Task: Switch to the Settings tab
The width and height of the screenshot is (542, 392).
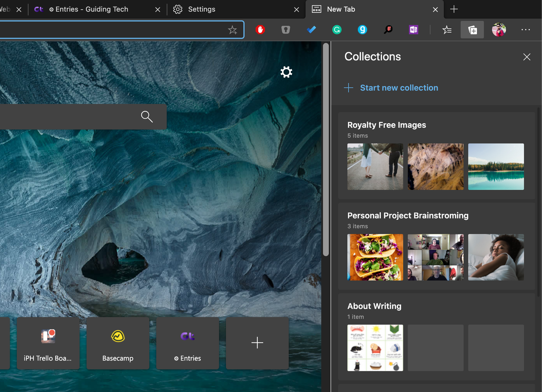Action: pyautogui.click(x=202, y=9)
